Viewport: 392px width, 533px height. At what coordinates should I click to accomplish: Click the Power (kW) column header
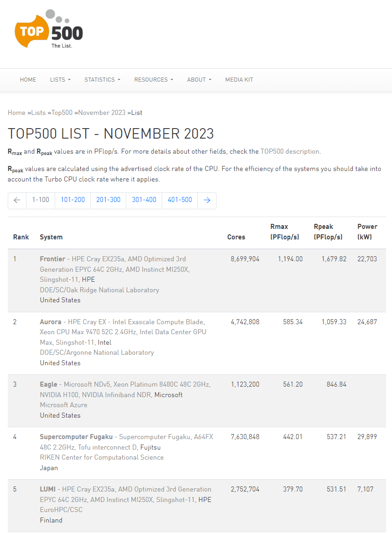click(367, 232)
